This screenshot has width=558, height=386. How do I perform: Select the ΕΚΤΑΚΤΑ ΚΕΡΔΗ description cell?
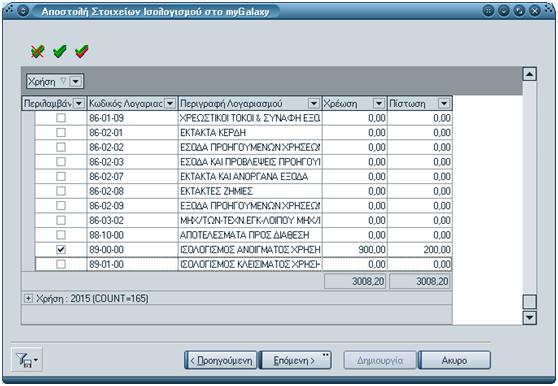(250, 132)
